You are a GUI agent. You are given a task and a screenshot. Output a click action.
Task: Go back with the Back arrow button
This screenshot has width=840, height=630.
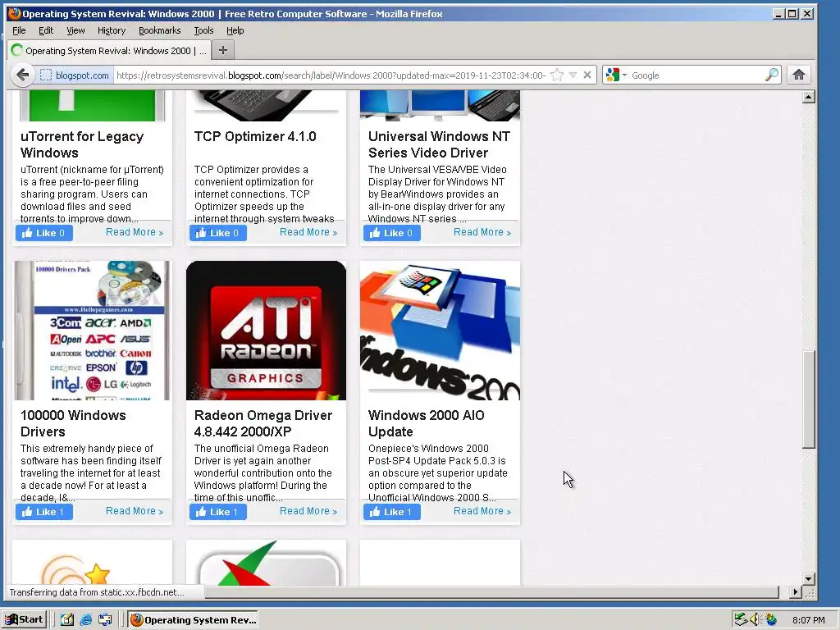22,75
